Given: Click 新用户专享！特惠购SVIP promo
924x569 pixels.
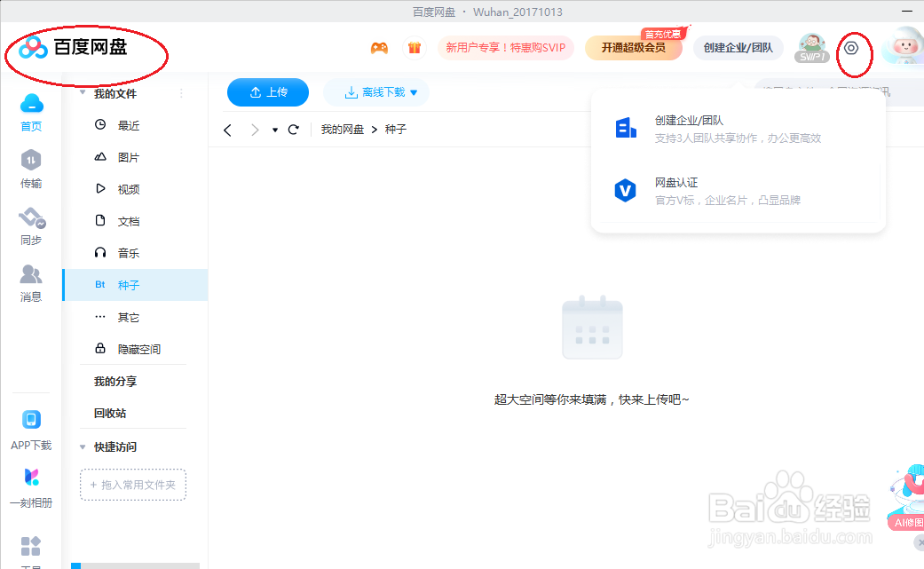Looking at the screenshot, I should pos(506,48).
